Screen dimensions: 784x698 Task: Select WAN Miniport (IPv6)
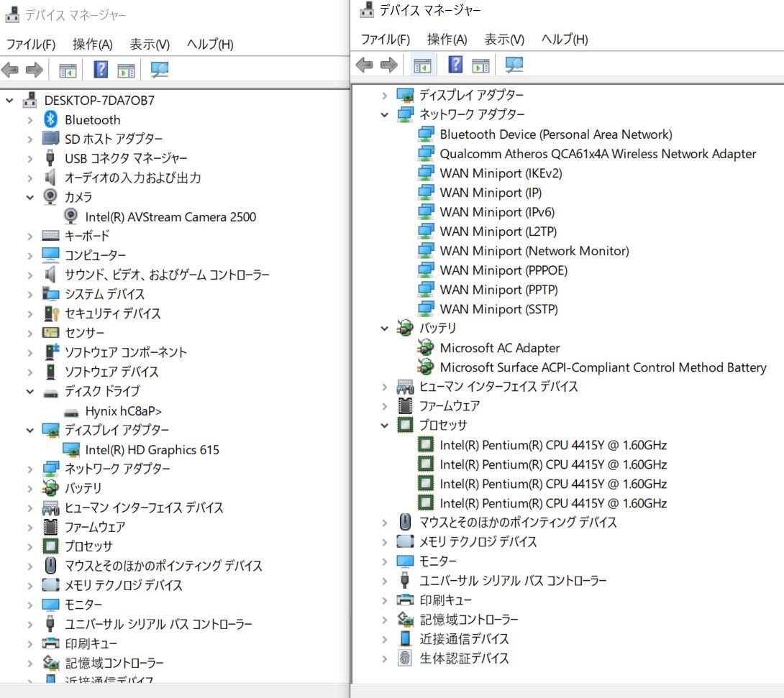497,211
